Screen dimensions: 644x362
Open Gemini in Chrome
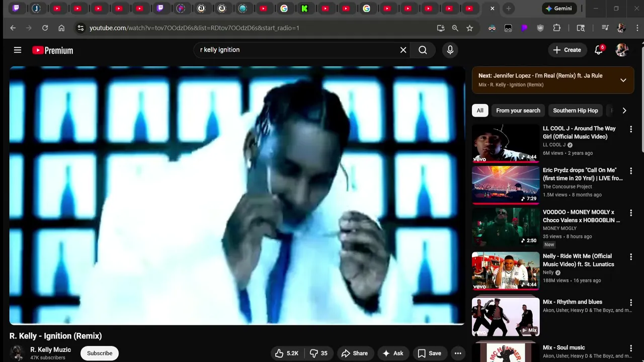tap(558, 8)
